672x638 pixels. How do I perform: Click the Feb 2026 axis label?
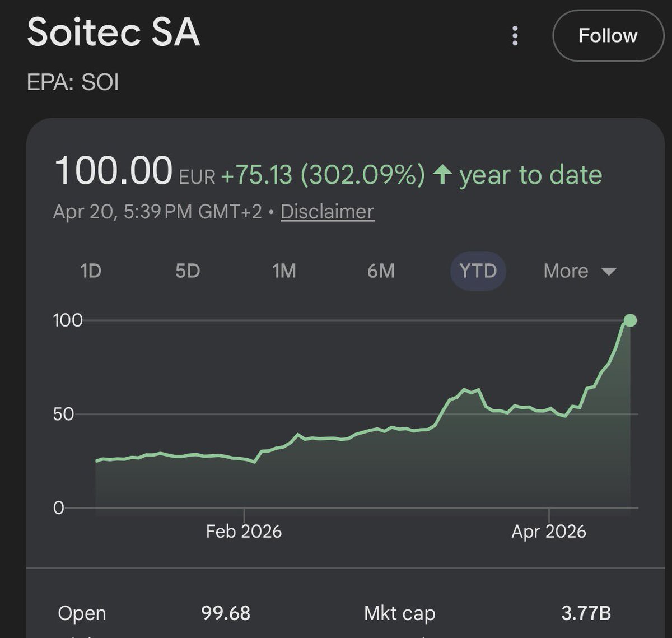point(244,531)
